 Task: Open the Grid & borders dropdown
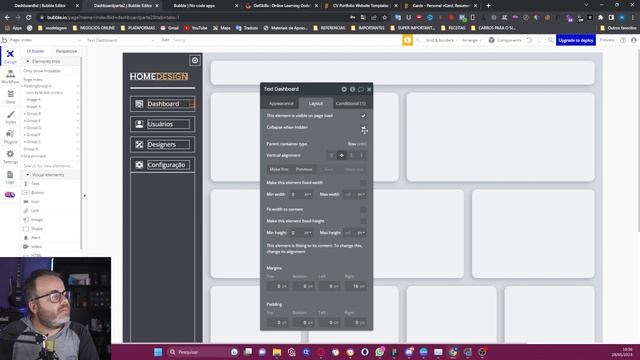(x=441, y=40)
